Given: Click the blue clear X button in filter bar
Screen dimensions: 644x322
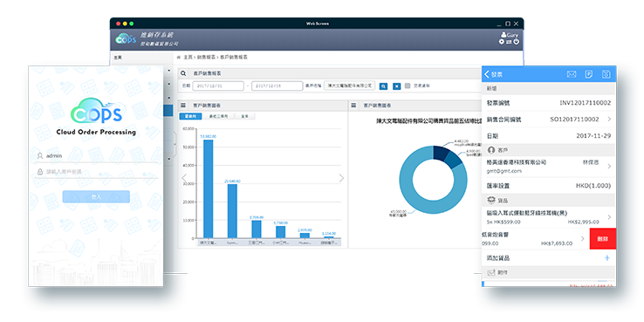Looking at the screenshot, I should (x=397, y=86).
